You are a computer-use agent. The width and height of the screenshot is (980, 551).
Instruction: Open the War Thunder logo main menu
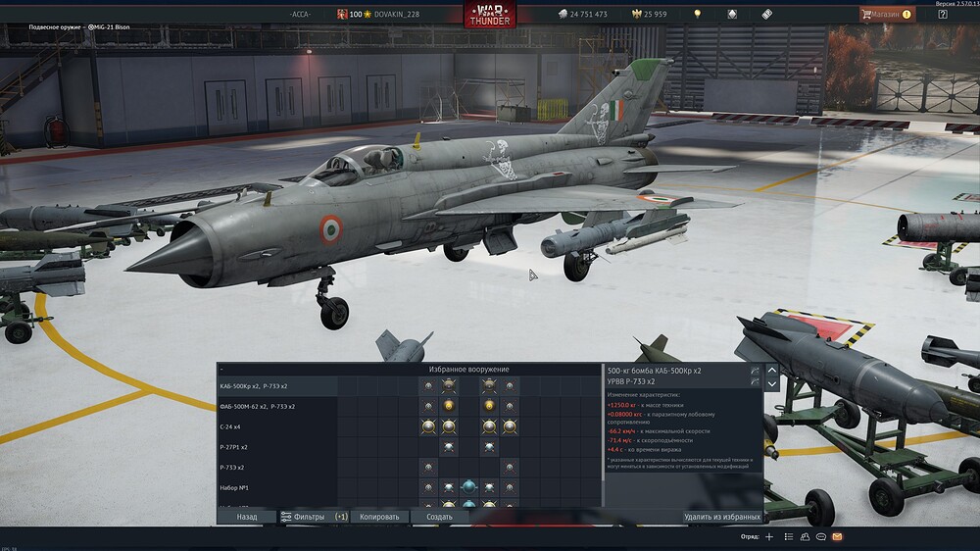[489, 15]
